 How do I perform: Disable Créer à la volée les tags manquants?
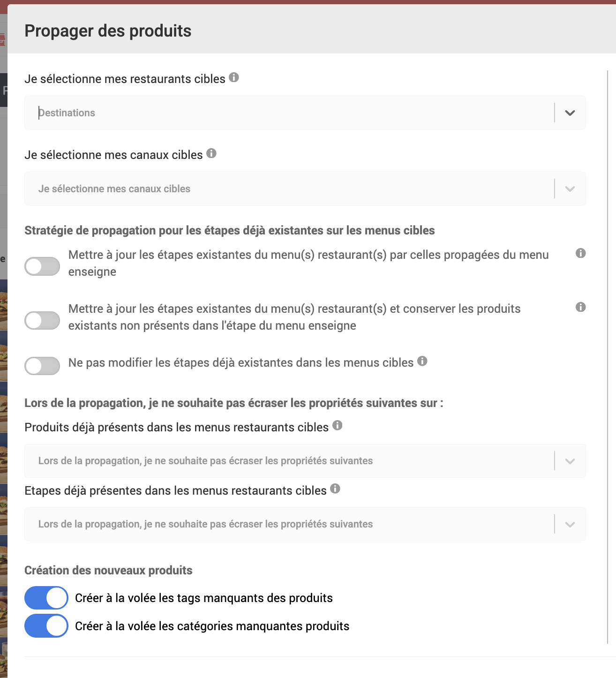[x=46, y=598]
